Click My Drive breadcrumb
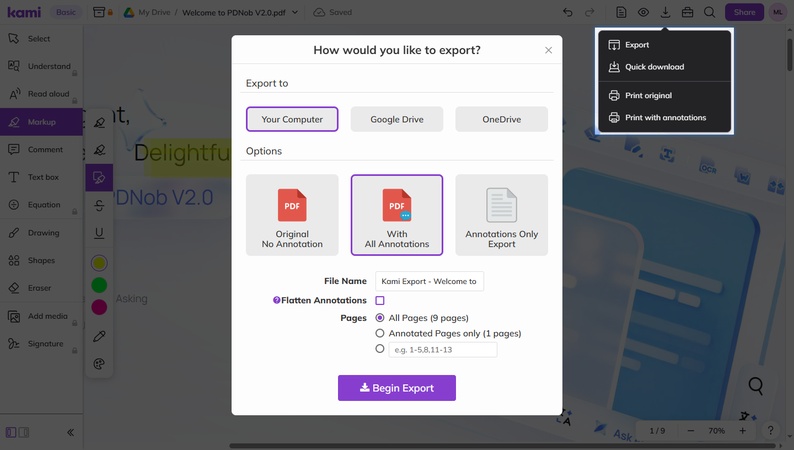Screen dimensions: 794x450 click(154, 12)
